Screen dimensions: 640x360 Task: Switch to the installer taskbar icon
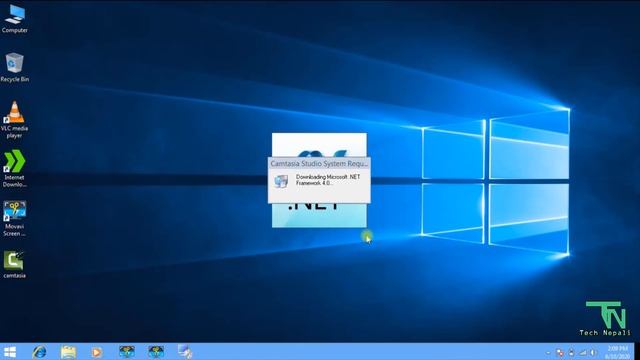pyautogui.click(x=185, y=351)
